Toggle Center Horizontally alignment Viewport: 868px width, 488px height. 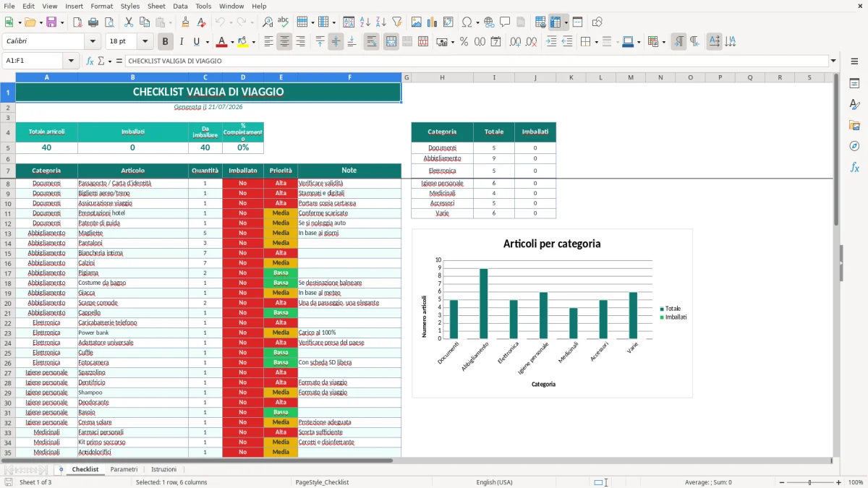[x=284, y=42]
